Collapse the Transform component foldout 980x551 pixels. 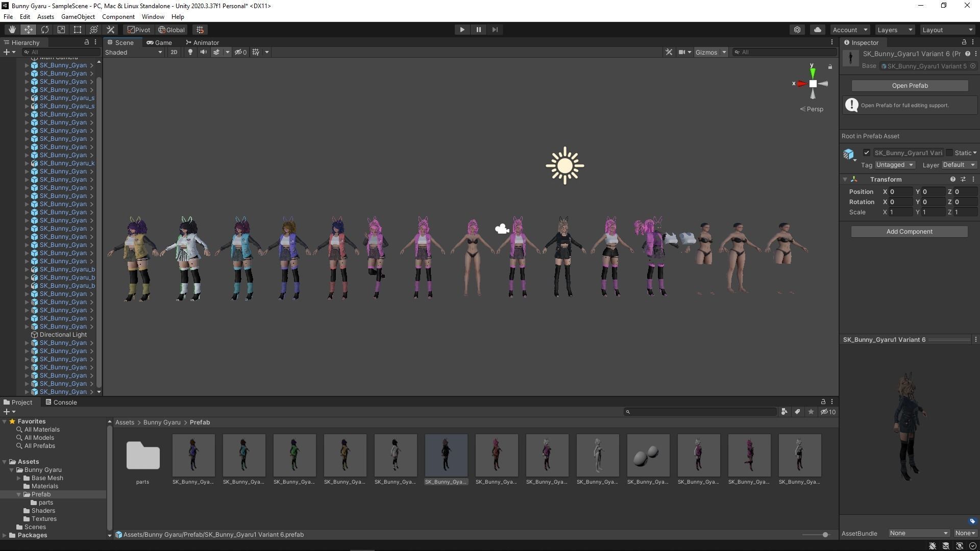pos(845,180)
